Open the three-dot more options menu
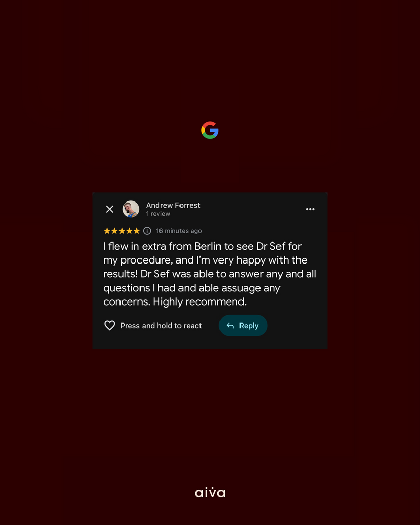The width and height of the screenshot is (420, 525). (310, 209)
